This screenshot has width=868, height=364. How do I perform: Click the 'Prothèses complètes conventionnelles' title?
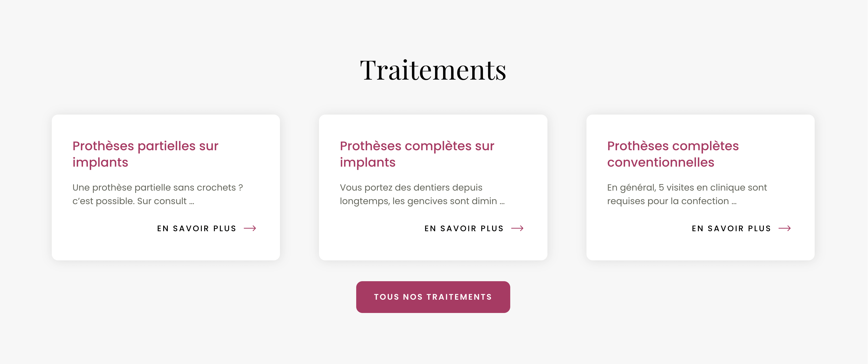[673, 154]
